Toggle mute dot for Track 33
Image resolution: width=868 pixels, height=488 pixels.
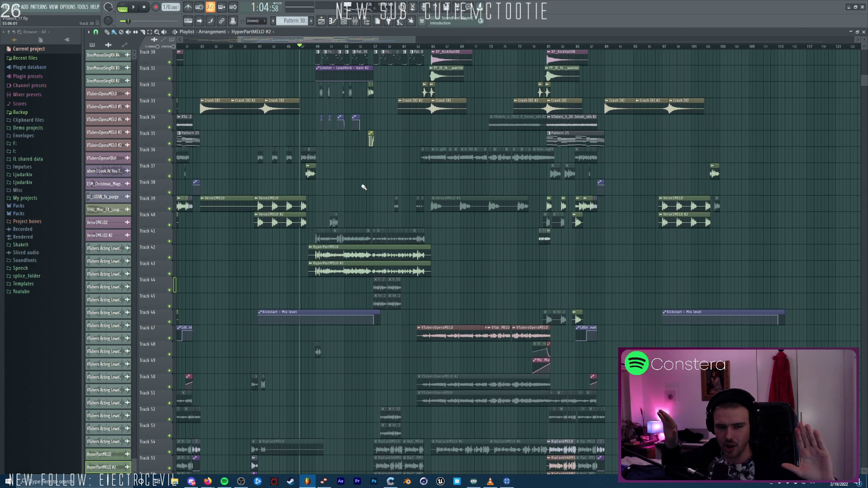coord(169,111)
